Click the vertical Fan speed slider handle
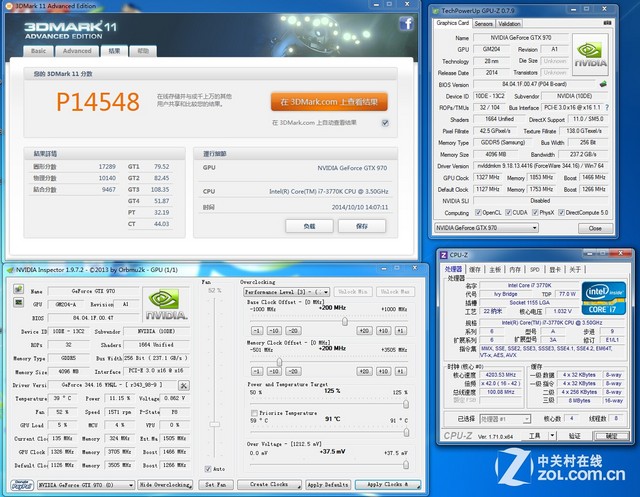Screen dimensions: 640x497 (215, 424)
